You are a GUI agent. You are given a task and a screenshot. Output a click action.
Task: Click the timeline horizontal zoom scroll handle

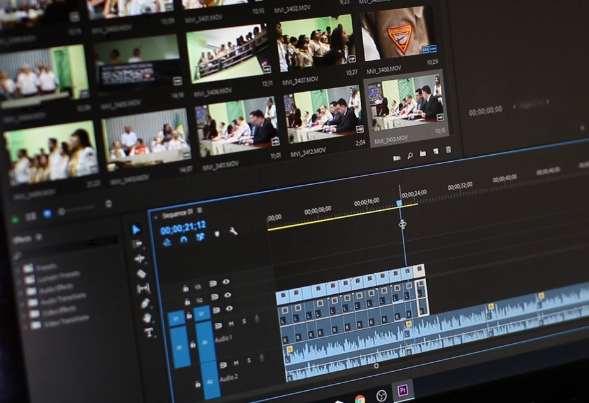tap(376, 365)
